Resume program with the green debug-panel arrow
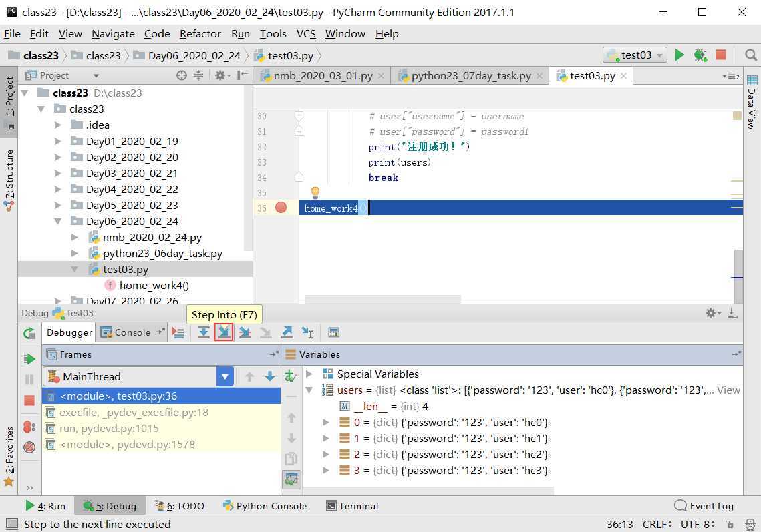The image size is (761, 532). (x=29, y=359)
